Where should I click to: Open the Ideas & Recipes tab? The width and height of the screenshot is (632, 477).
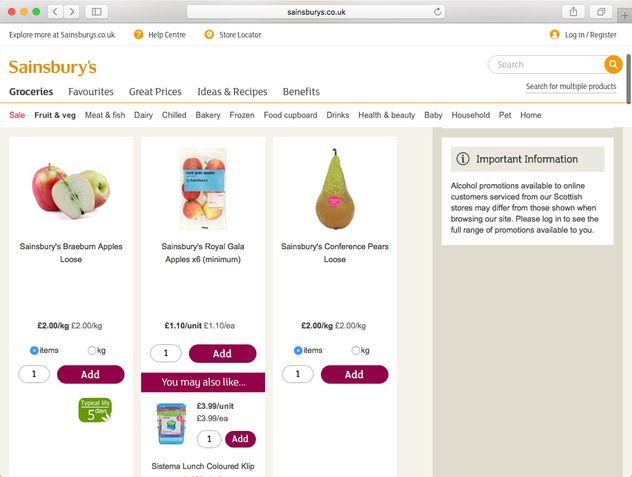click(x=232, y=91)
